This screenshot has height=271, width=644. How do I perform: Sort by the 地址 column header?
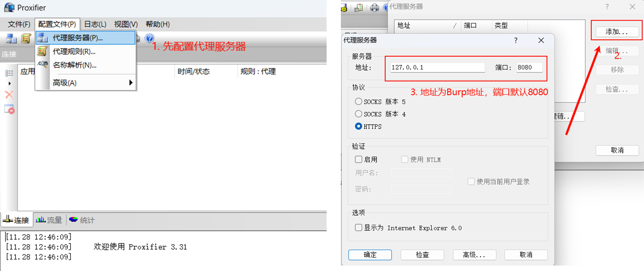click(x=428, y=26)
